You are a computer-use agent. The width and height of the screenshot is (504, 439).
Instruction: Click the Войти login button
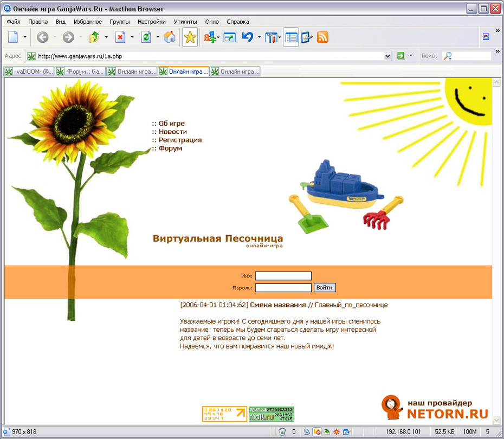(x=325, y=288)
